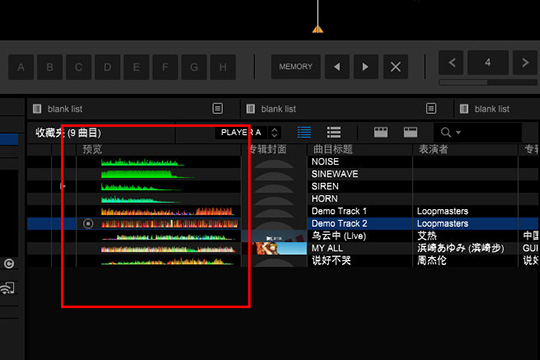Click the progress slider below loop size

tap(488, 82)
